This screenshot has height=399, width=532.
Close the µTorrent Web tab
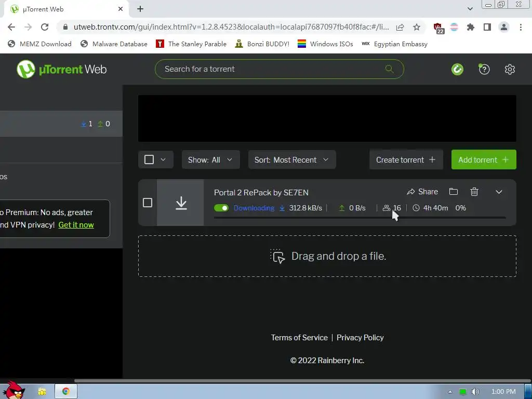(x=121, y=9)
